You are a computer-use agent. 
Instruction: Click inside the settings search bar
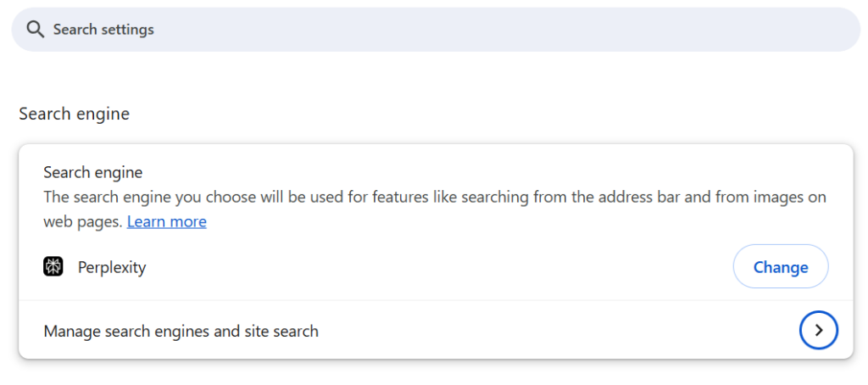tap(436, 30)
